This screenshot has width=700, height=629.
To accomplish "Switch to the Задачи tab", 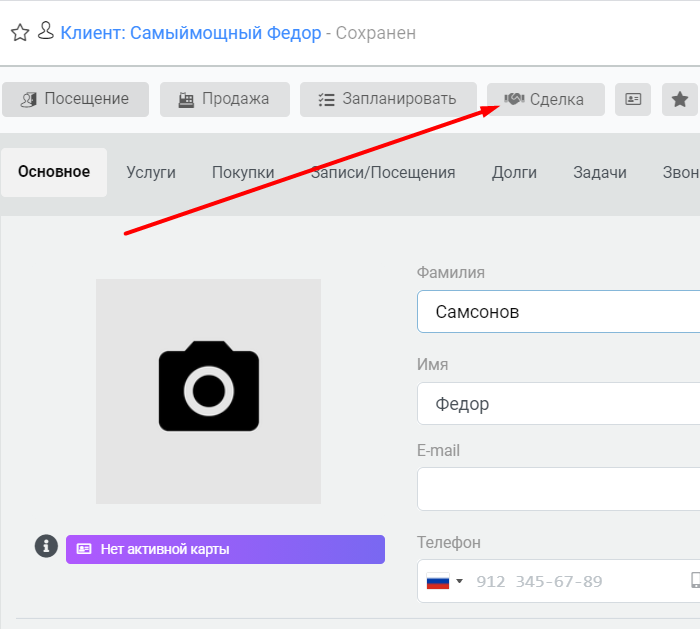I will [600, 172].
